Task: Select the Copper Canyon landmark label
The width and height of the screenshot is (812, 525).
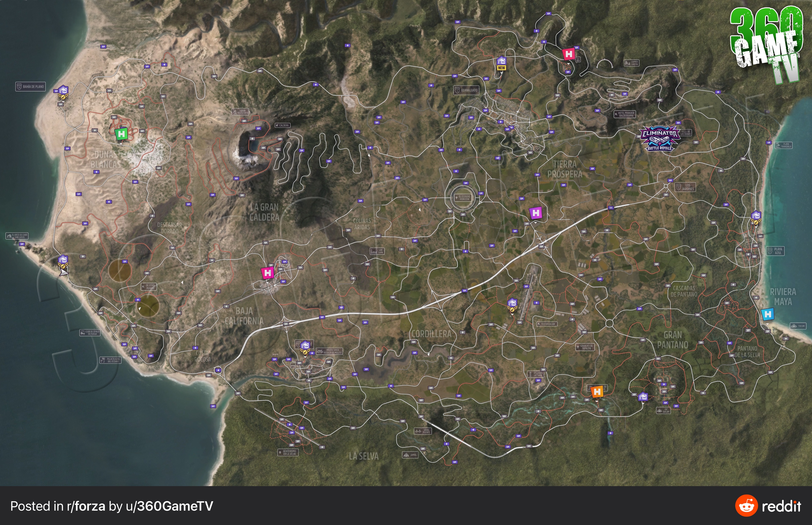Action: 631,63
